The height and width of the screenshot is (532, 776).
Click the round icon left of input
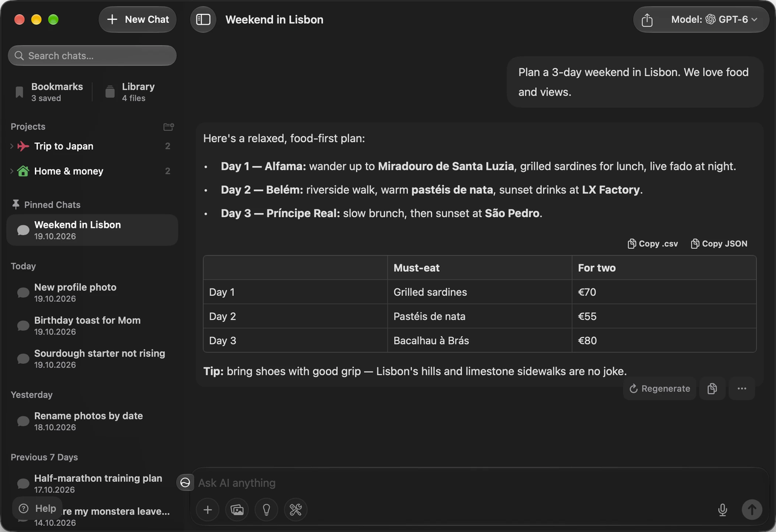click(x=185, y=483)
